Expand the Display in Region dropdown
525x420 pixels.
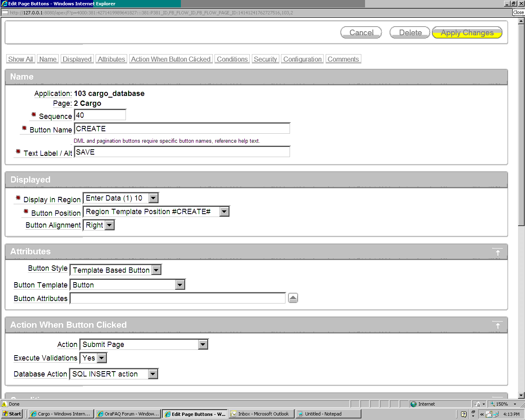coord(153,198)
